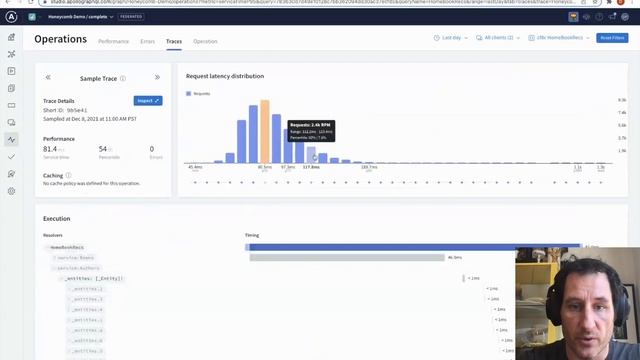Collapse the _entities: [_Entity]! row

click(61, 278)
